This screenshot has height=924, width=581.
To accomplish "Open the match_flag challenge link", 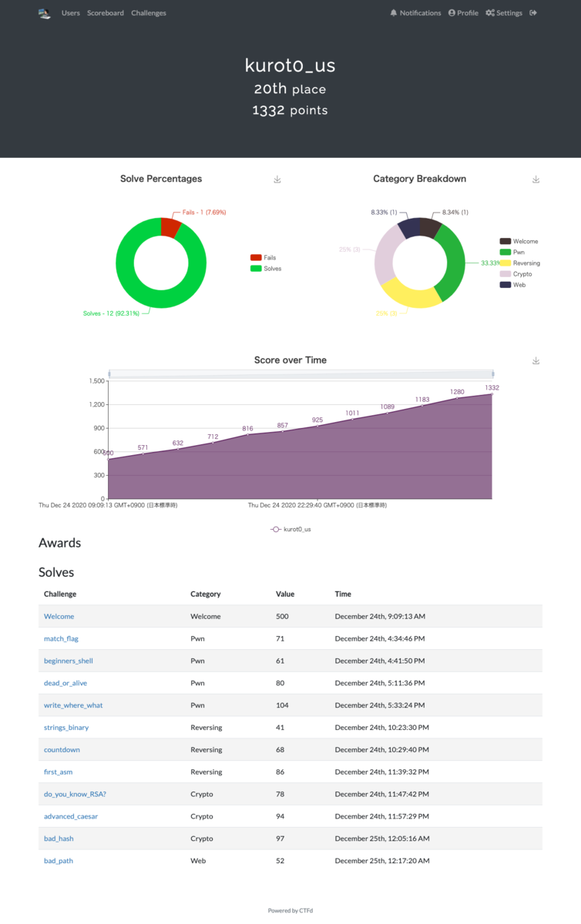I will coord(61,638).
